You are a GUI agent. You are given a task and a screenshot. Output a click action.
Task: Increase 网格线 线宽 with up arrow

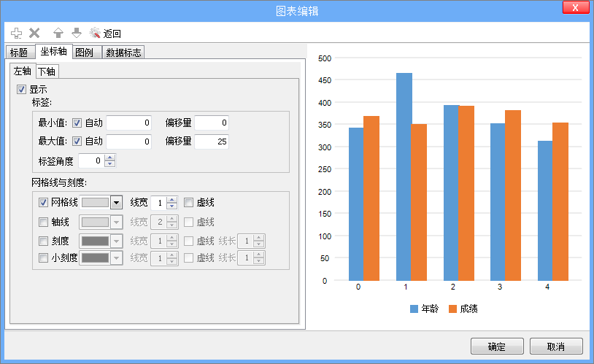[x=172, y=200]
